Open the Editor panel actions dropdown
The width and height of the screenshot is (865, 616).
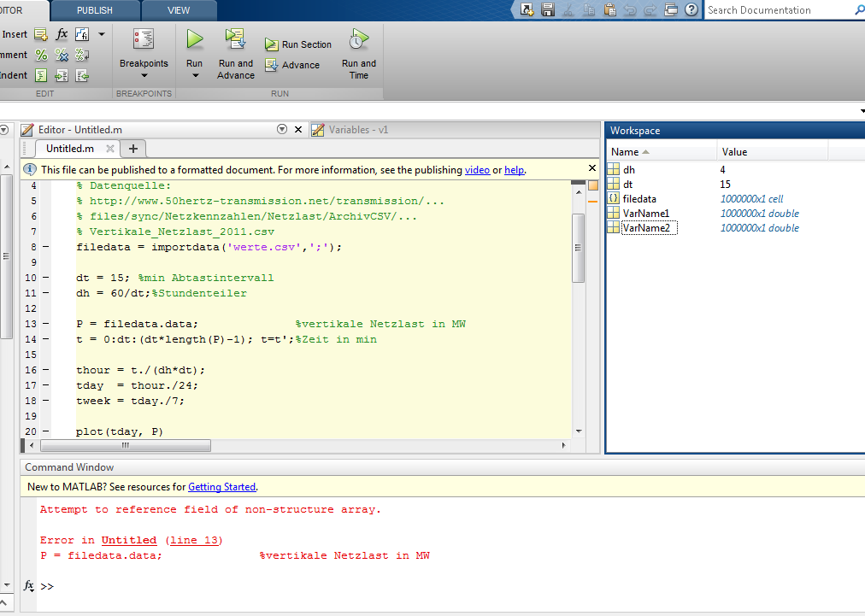282,130
